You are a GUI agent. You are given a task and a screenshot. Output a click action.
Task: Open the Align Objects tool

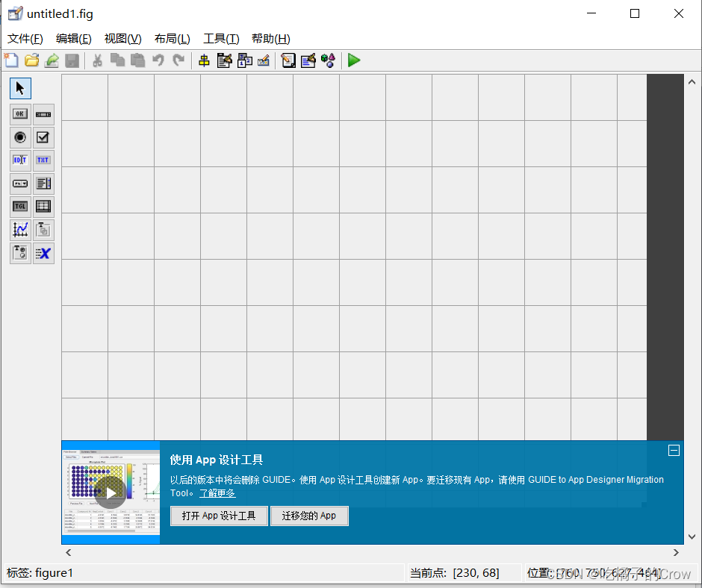click(204, 60)
